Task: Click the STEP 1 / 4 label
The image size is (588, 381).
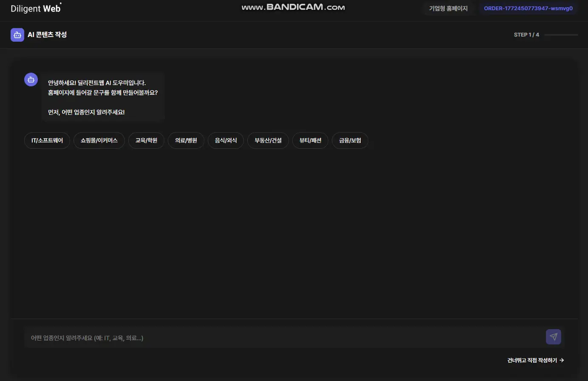Action: pyautogui.click(x=526, y=35)
